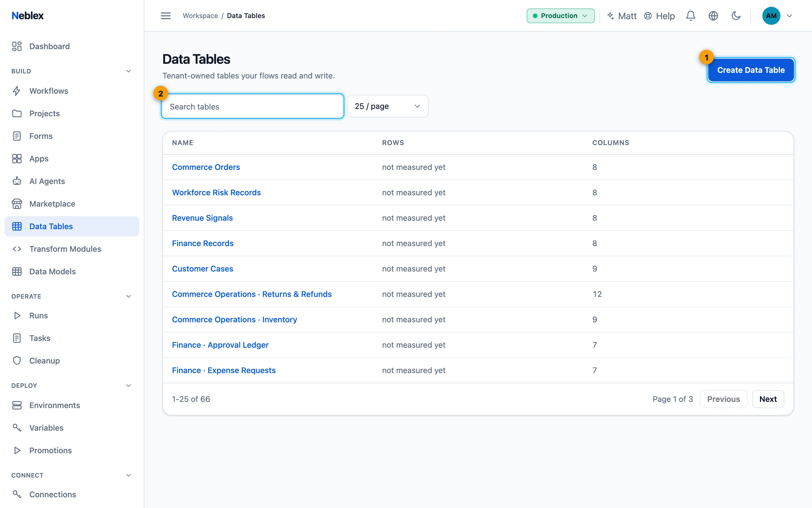Open Apps in sidebar

tap(72, 159)
